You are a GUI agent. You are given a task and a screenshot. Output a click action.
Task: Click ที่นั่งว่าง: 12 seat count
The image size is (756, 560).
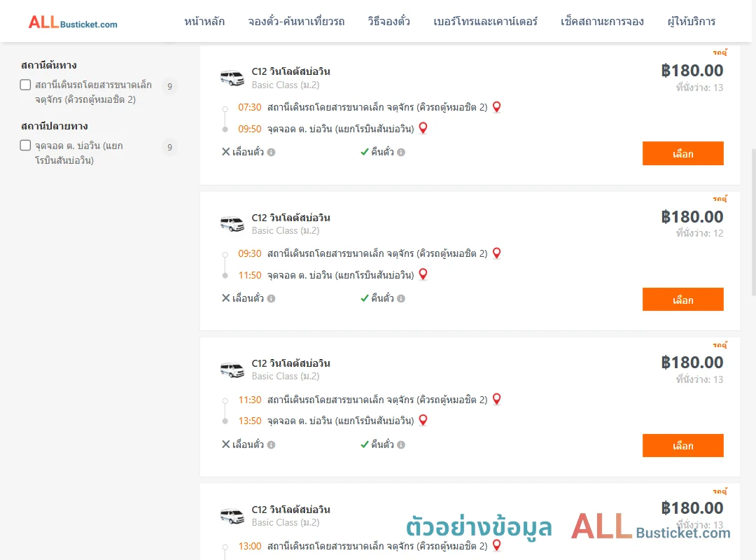(x=699, y=233)
